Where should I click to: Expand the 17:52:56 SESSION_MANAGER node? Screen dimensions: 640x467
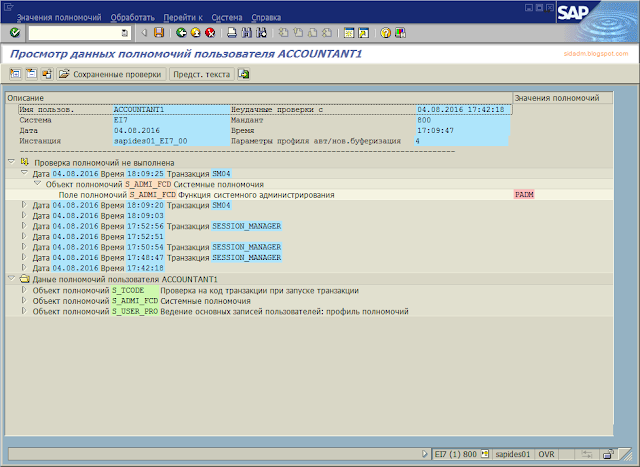pyautogui.click(x=24, y=225)
